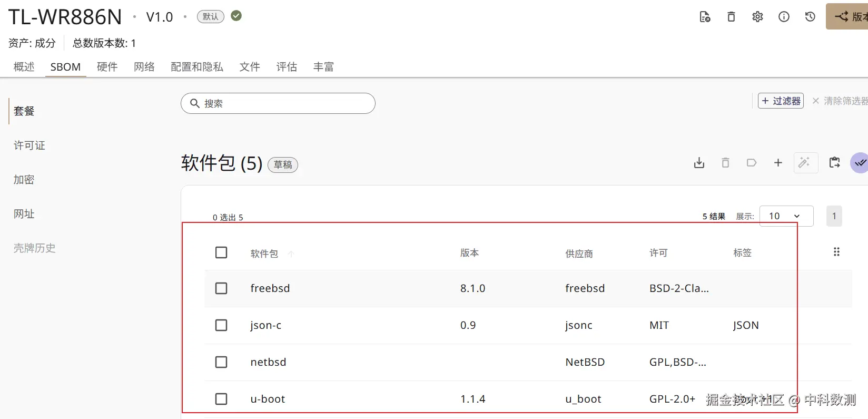Open the 配置和隐私 tab
This screenshot has height=419, width=868.
(x=197, y=67)
